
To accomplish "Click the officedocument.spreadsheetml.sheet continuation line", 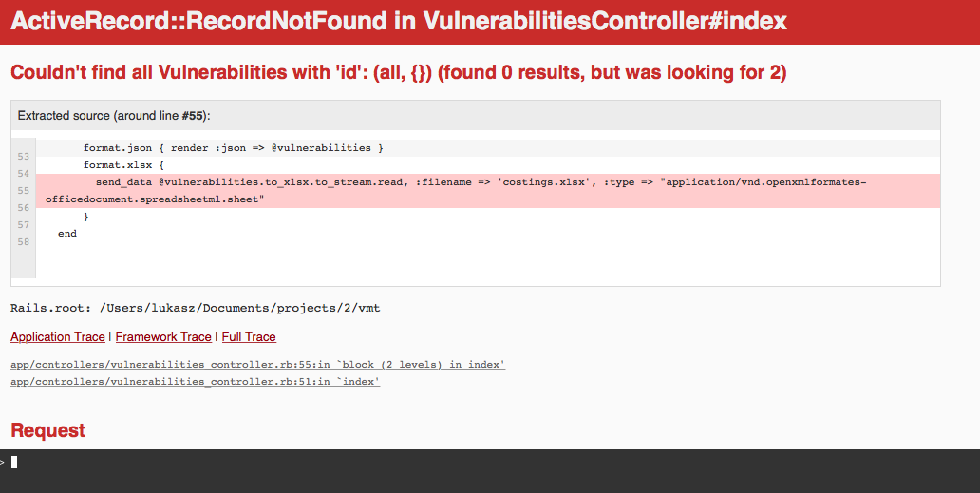I will pos(155,199).
